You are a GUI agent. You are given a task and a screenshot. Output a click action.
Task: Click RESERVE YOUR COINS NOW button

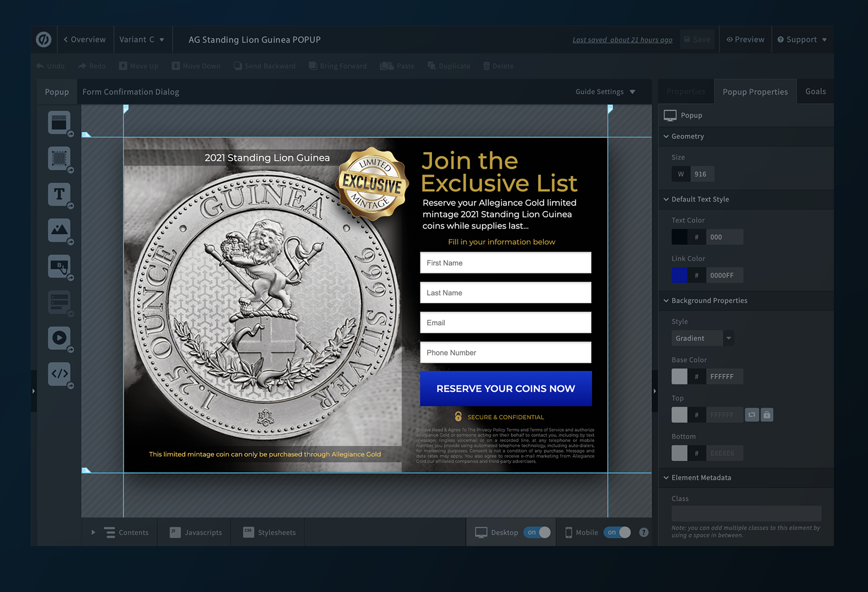506,388
